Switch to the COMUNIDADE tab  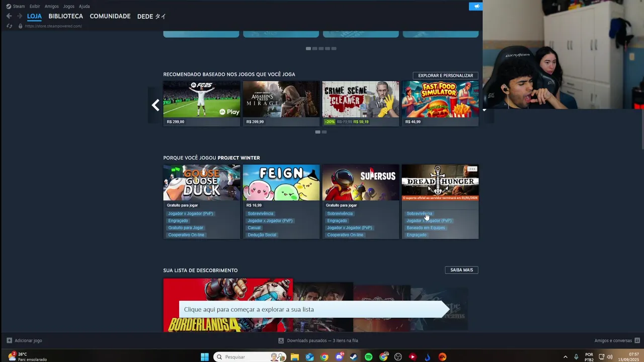click(x=110, y=16)
